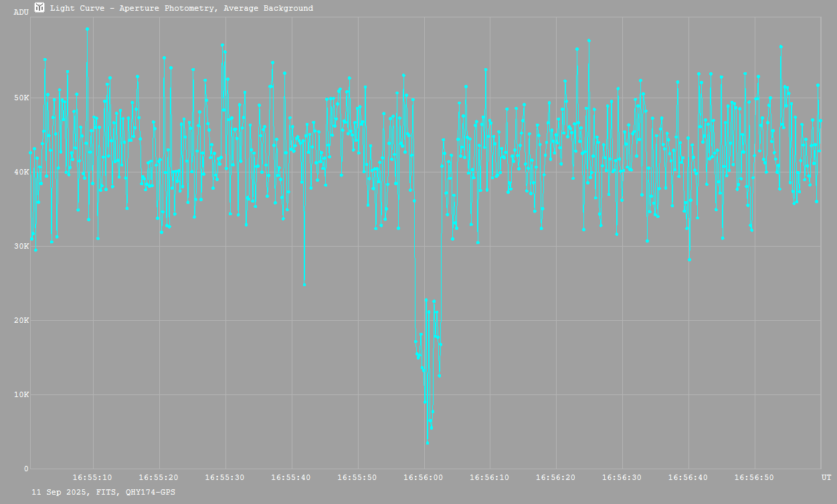Select the lowest data point of the occultation dip

coord(428,443)
